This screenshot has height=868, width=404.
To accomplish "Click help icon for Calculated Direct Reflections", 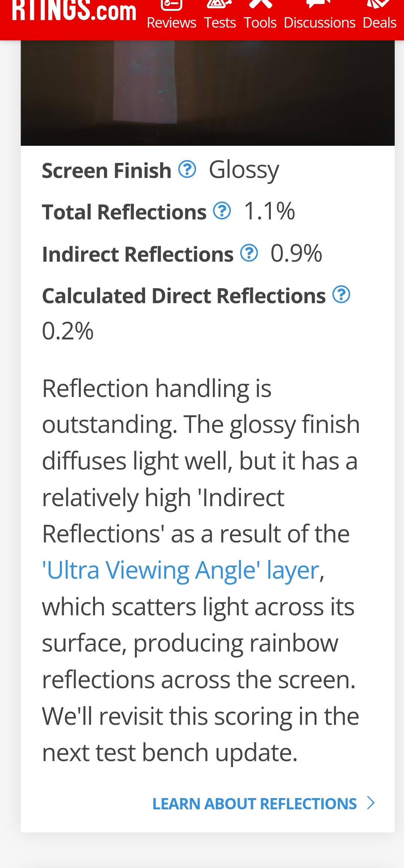I will [341, 295].
